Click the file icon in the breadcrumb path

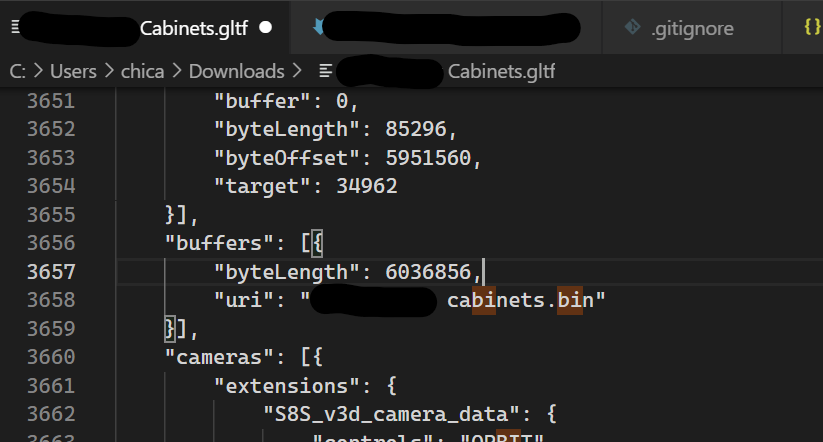click(326, 71)
